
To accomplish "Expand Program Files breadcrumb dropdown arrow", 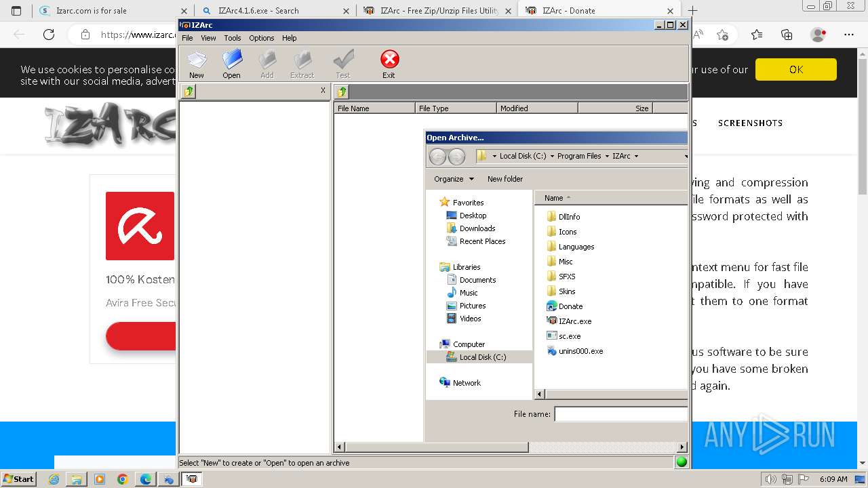I will tap(607, 157).
